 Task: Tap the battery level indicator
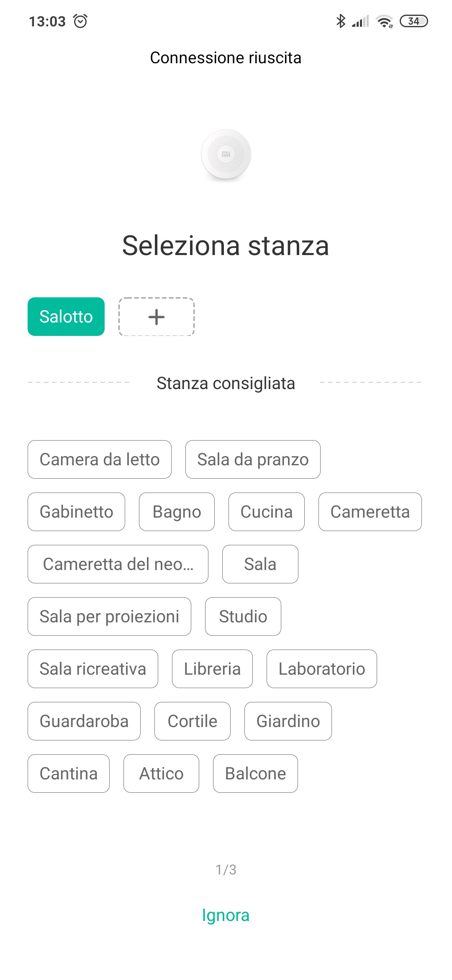point(413,21)
